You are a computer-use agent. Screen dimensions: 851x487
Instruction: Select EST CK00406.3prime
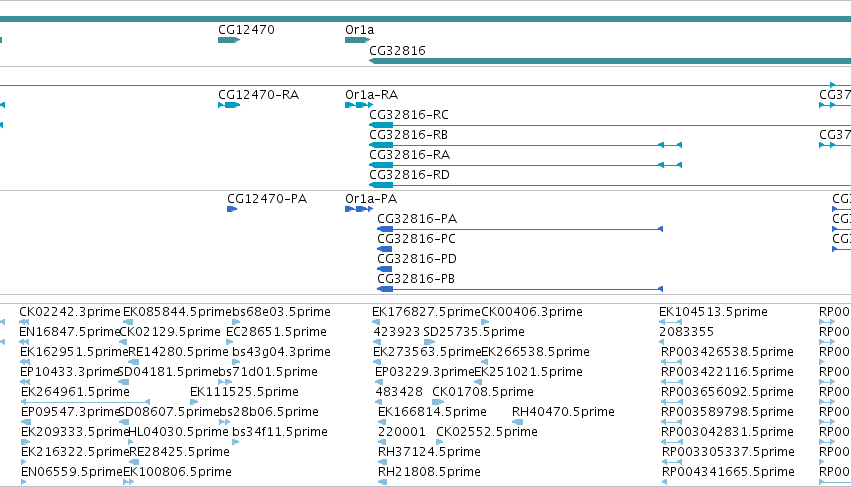coord(532,312)
